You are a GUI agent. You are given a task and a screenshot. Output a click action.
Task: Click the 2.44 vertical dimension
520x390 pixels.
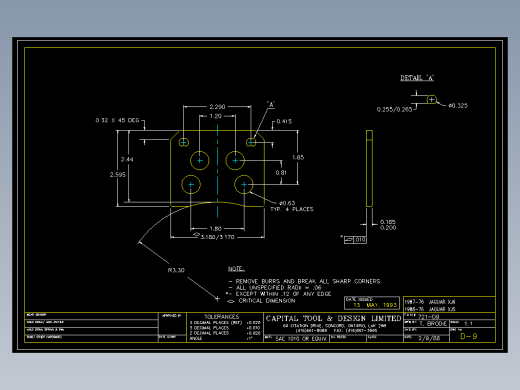click(x=127, y=159)
